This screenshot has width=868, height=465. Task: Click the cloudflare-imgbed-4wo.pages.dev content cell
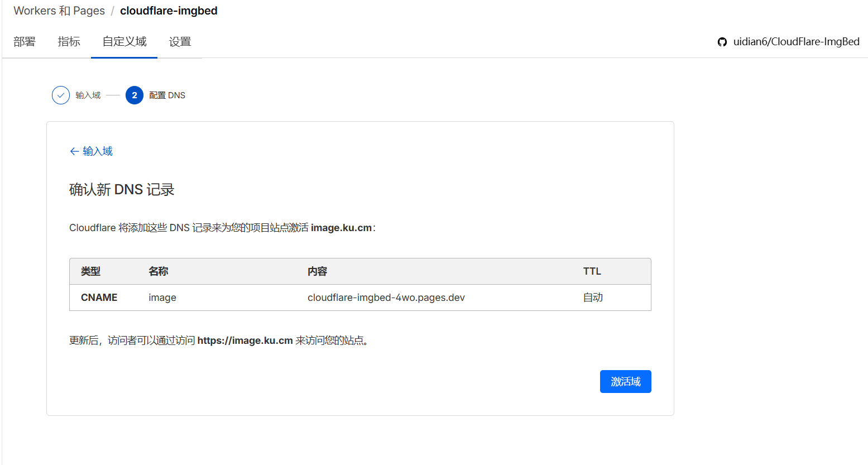pos(386,298)
